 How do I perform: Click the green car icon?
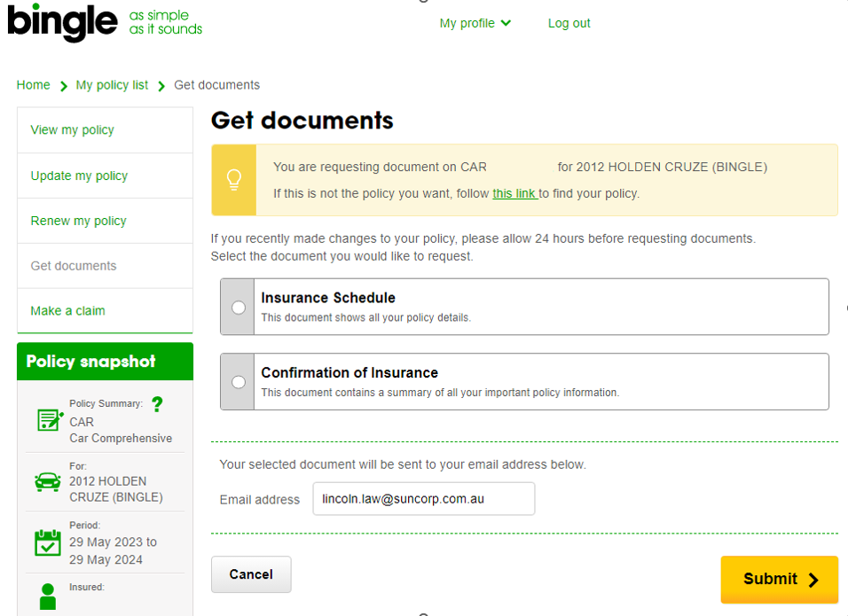(x=48, y=481)
